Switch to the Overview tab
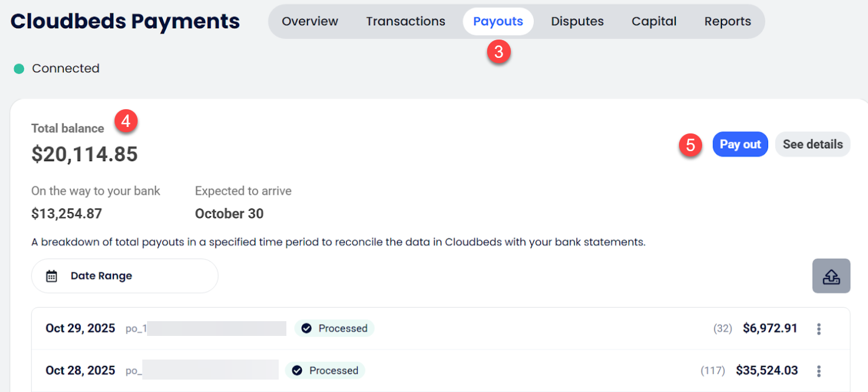The image size is (868, 392). 310,22
